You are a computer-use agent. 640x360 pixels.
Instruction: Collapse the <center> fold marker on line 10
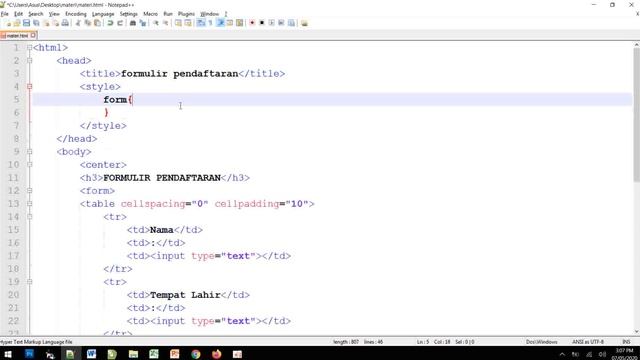[29, 164]
